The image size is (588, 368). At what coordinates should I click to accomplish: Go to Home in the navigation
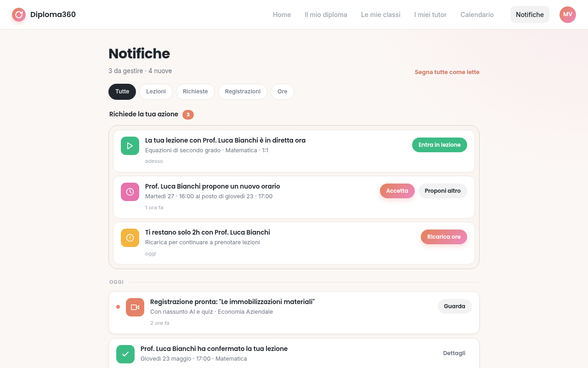pyautogui.click(x=282, y=15)
